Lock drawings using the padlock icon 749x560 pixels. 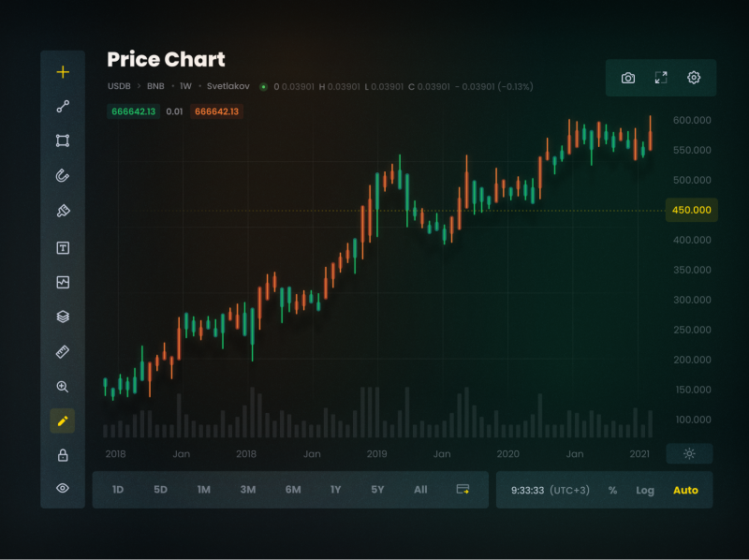click(x=62, y=456)
